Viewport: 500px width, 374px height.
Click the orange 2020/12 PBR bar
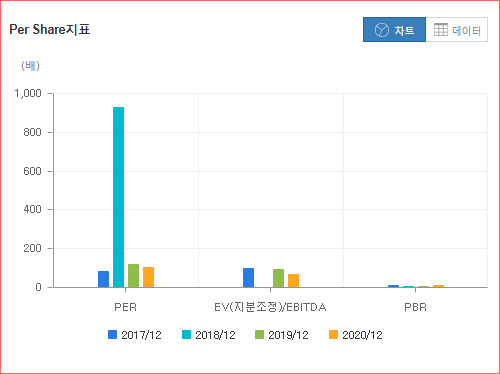[x=438, y=286]
